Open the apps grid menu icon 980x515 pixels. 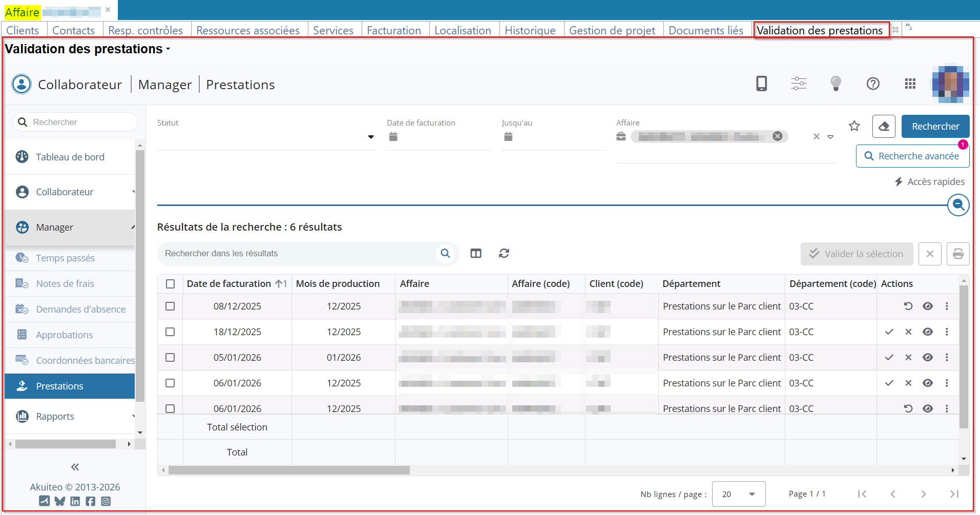pos(910,84)
